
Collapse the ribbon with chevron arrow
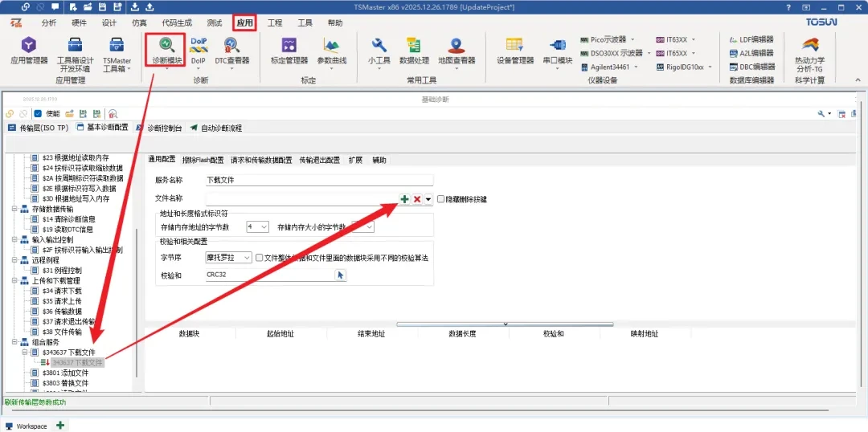858,80
